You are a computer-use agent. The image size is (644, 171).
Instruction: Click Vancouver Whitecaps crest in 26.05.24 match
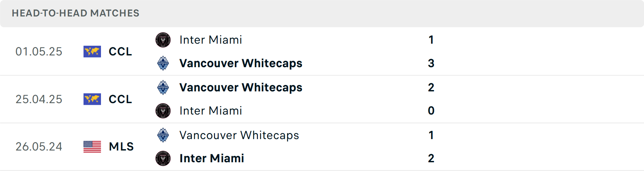point(163,135)
